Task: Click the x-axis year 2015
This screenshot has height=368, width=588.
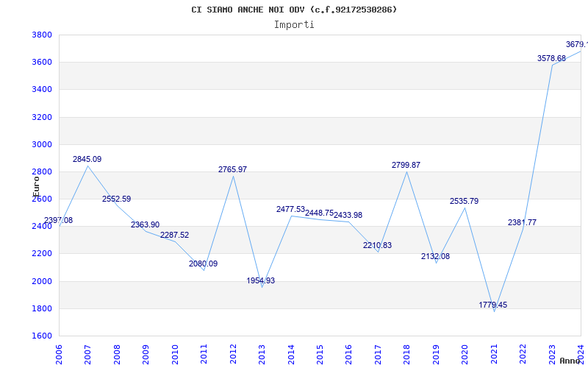Action: point(320,355)
